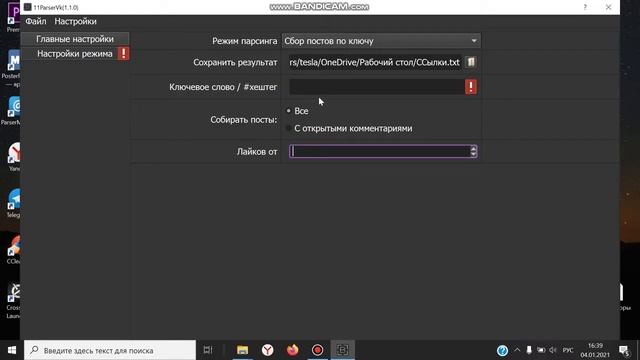Switch to Настройки режима tab
The image size is (640, 360).
tap(75, 53)
